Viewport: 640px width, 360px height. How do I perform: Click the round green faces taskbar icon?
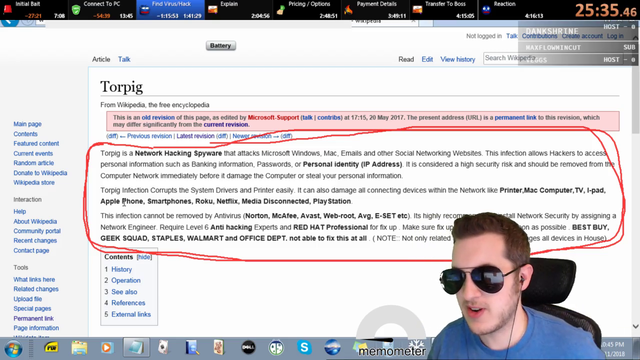(x=276, y=348)
